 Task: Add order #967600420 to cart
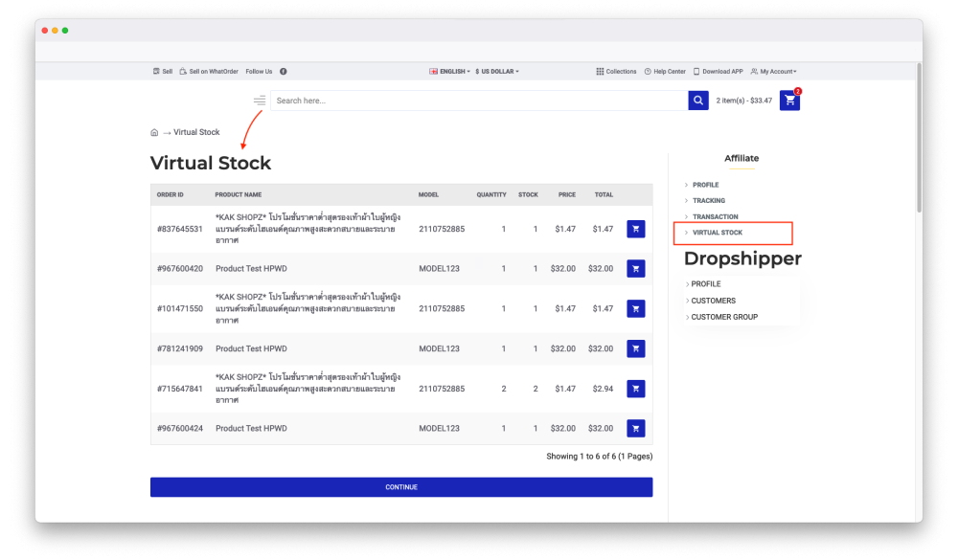point(635,269)
